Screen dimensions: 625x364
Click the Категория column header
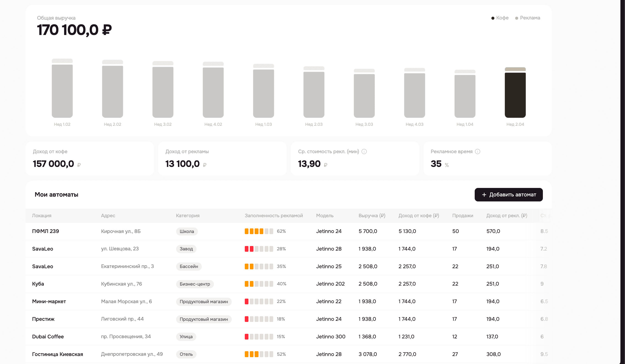188,215
